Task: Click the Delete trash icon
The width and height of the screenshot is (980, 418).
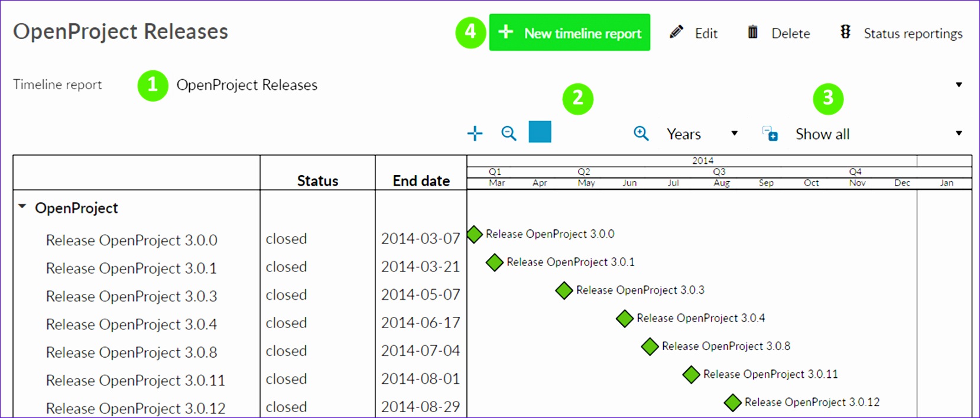Action: click(752, 32)
